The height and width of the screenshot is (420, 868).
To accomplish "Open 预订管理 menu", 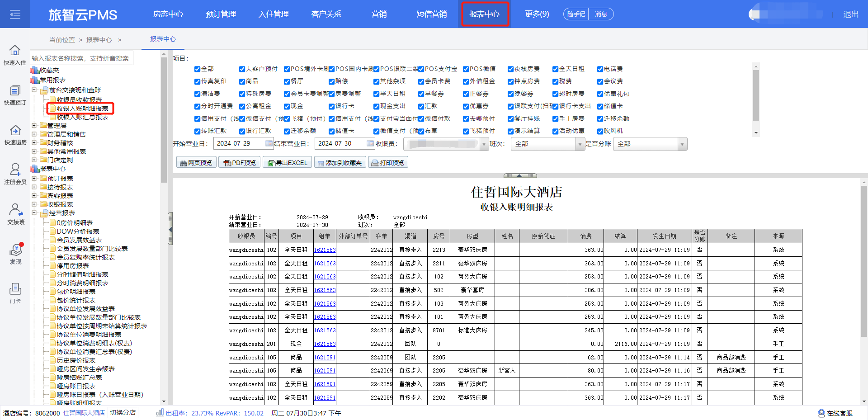I will (x=221, y=14).
